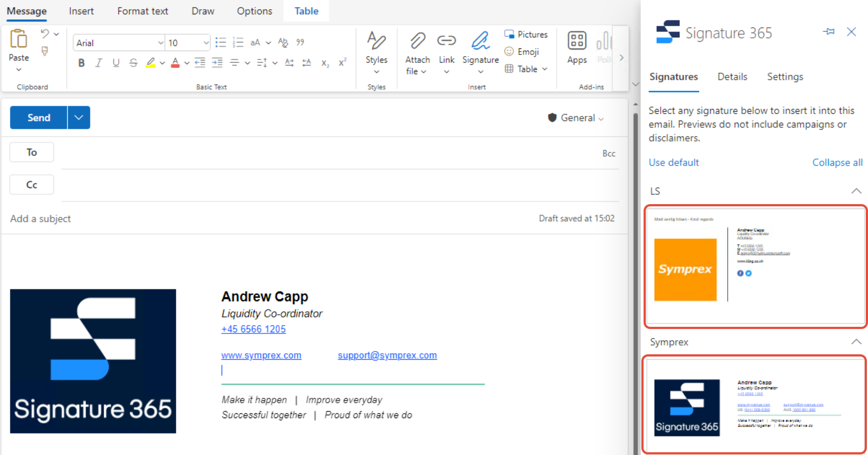The width and height of the screenshot is (868, 455).
Task: Apply red font color
Action: (x=175, y=63)
